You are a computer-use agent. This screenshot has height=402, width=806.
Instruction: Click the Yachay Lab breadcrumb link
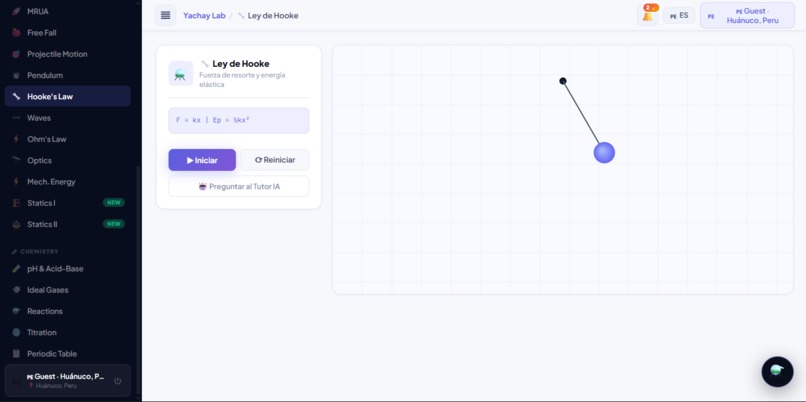point(204,15)
